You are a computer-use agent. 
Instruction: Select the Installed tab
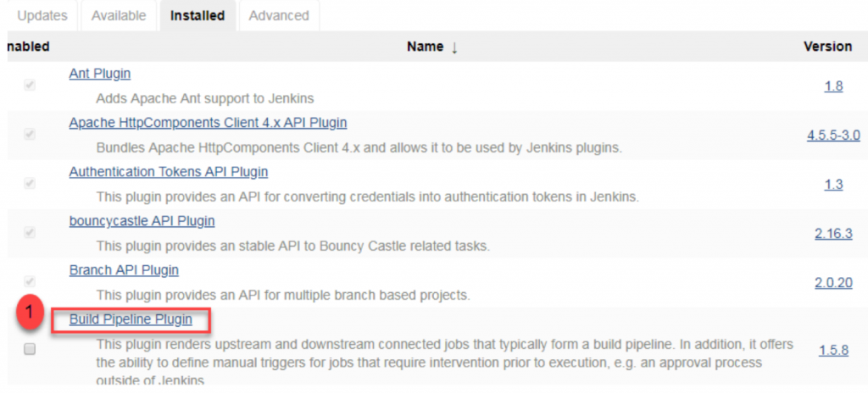[198, 15]
